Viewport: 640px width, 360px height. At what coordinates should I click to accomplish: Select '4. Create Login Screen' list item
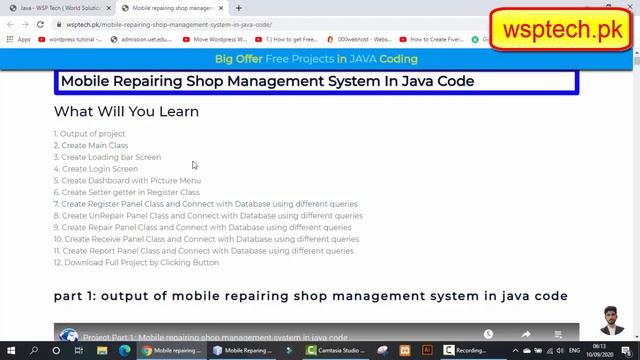[96, 169]
